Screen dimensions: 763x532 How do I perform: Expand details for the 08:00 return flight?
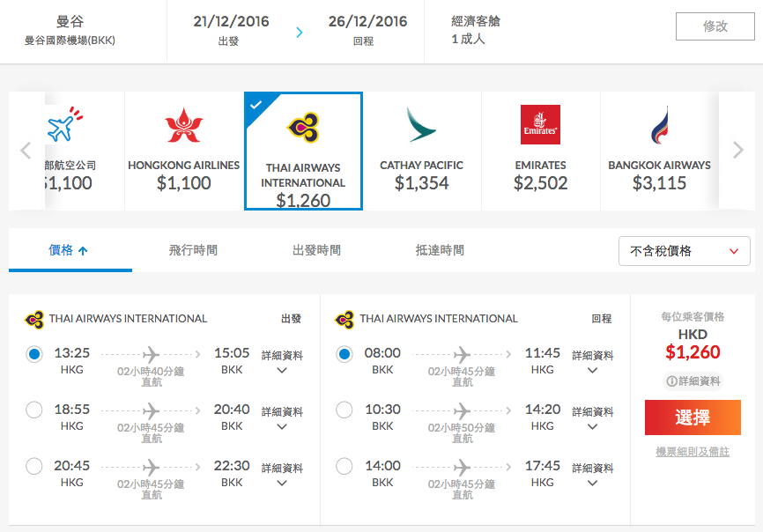[x=592, y=362]
